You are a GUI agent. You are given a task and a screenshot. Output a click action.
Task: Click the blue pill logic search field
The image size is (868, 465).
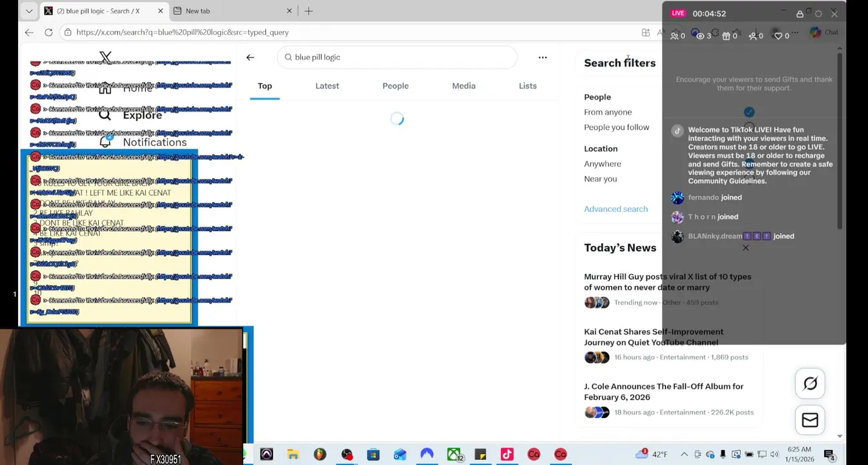pos(397,57)
